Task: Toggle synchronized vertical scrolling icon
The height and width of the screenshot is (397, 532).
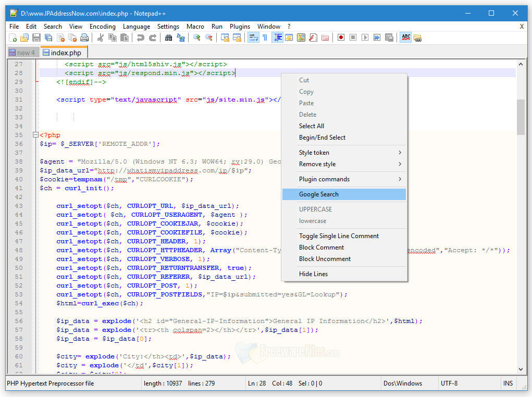Action: (225, 37)
